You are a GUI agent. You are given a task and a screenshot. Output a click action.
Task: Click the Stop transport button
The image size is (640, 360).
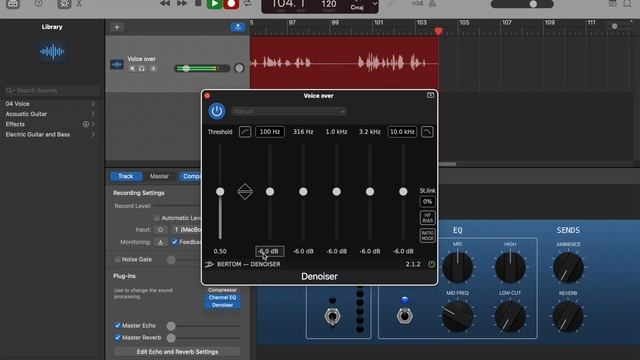[x=198, y=3]
